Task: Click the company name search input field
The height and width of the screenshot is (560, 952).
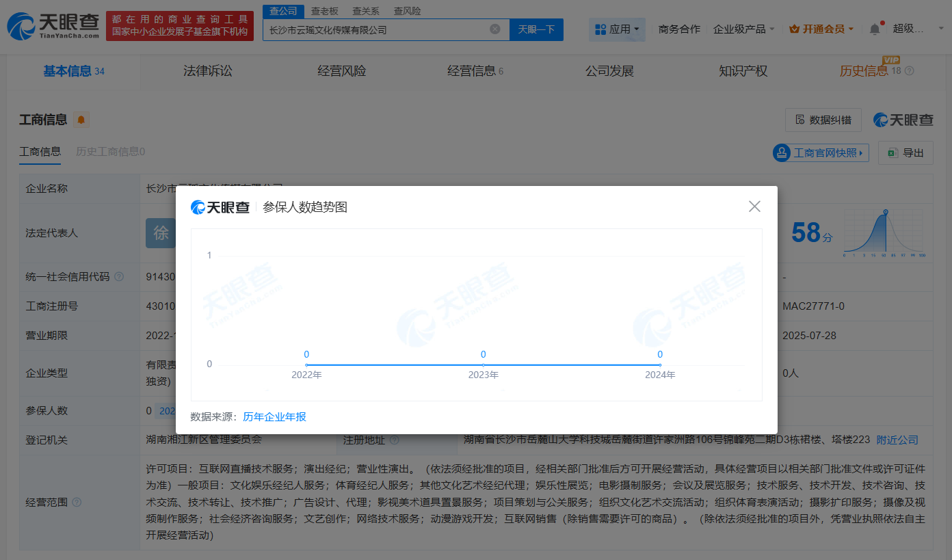Action: (x=376, y=29)
